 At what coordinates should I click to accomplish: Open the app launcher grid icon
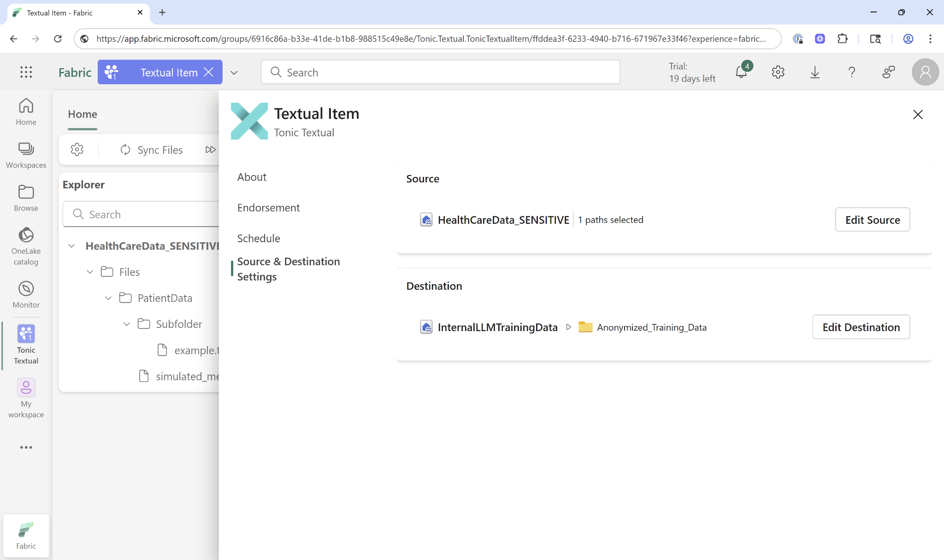pyautogui.click(x=26, y=72)
